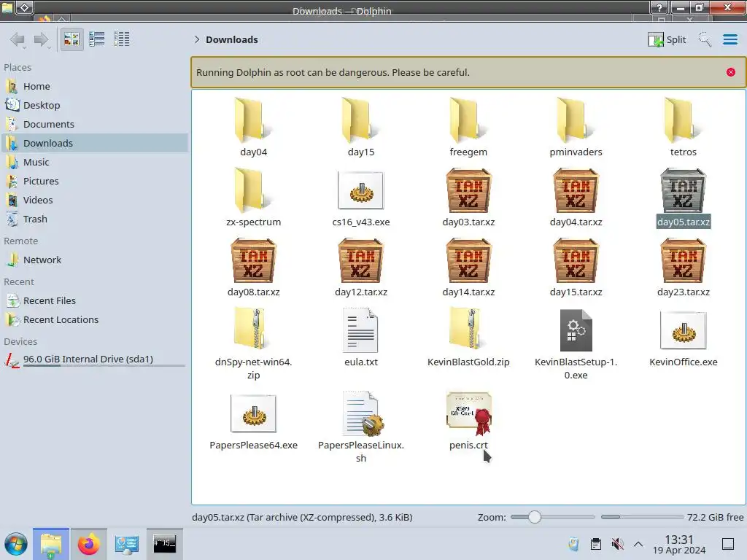747x560 pixels.
Task: Open Trash in Places sidebar
Action: [x=94, y=219]
